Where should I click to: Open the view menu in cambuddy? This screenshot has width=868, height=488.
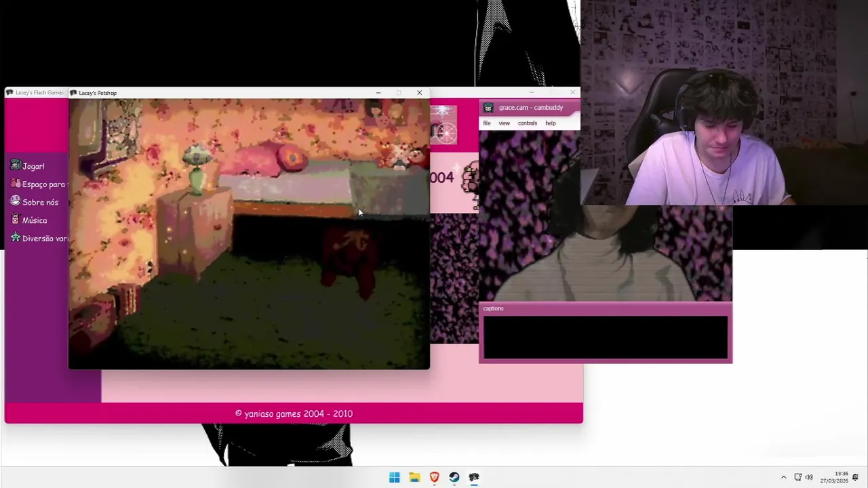pyautogui.click(x=505, y=123)
